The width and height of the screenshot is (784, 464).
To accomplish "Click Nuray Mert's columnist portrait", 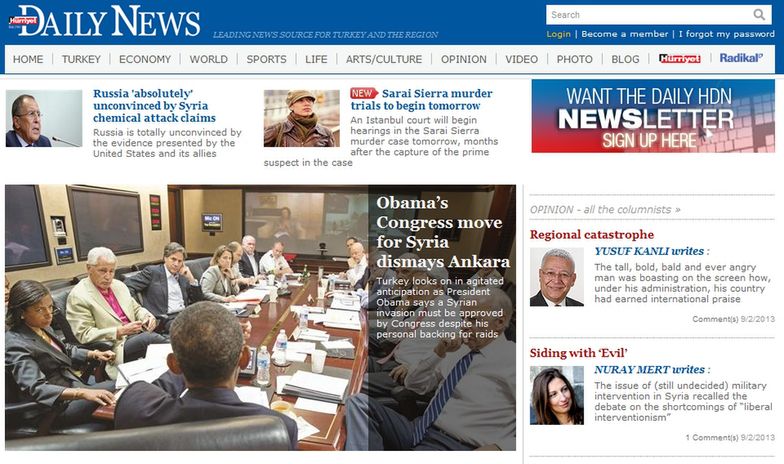I will [556, 396].
